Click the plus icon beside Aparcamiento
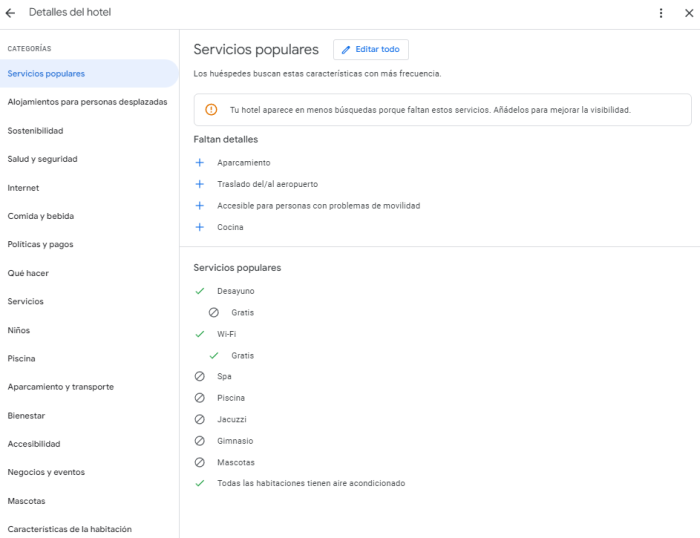The image size is (700, 538). [200, 162]
